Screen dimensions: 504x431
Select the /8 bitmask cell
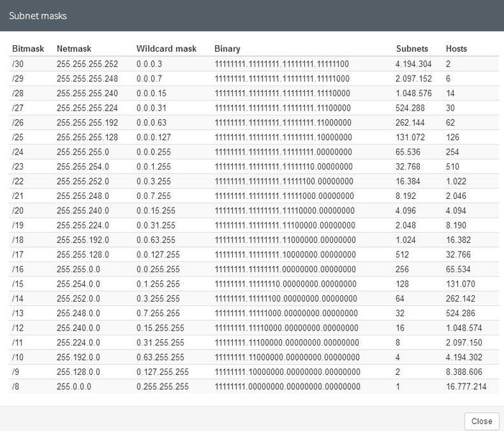(x=15, y=386)
